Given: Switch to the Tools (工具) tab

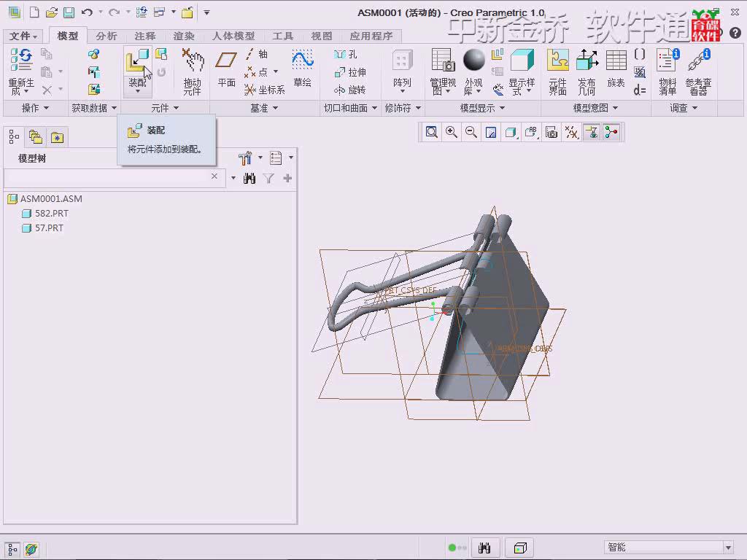Looking at the screenshot, I should tap(283, 36).
